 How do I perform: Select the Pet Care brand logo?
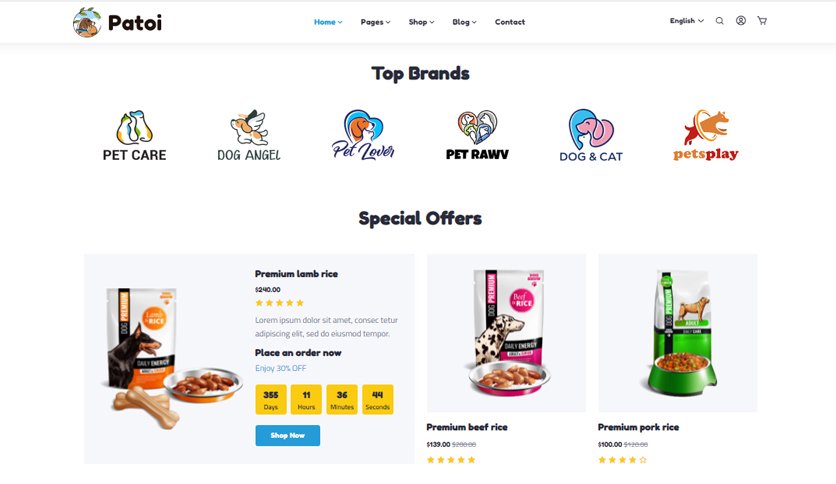(x=134, y=135)
